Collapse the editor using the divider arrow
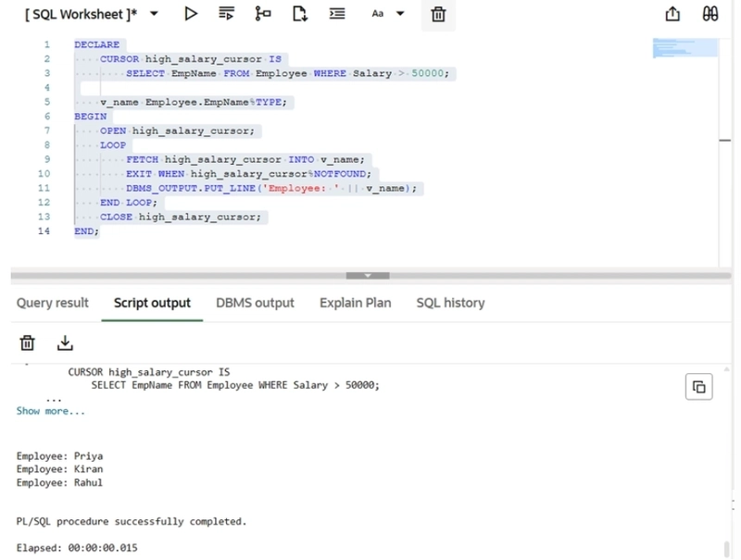The image size is (741, 560). [369, 275]
